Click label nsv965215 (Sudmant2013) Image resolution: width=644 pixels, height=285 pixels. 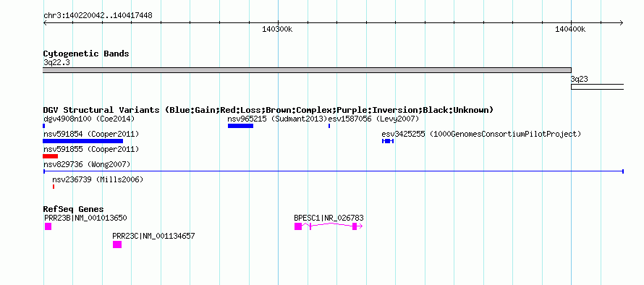pos(278,119)
